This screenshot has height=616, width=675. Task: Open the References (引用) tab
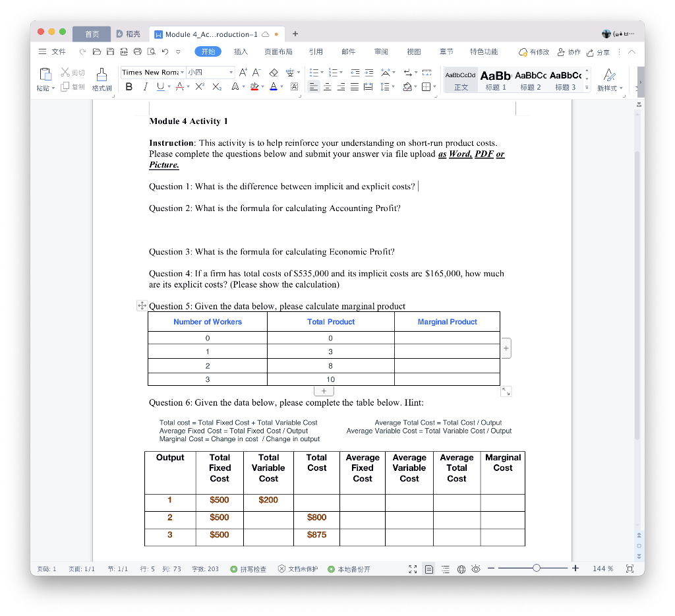[x=316, y=51]
